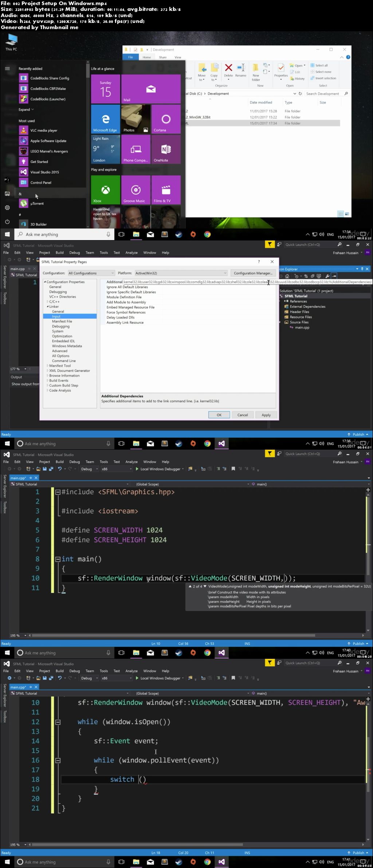
Task: Launch Visual Studio 2015 from Most used
Action: [x=44, y=172]
